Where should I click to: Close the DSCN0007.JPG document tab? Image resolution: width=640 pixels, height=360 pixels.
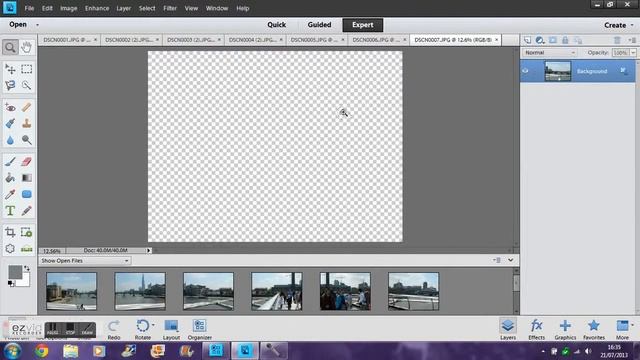[496, 40]
